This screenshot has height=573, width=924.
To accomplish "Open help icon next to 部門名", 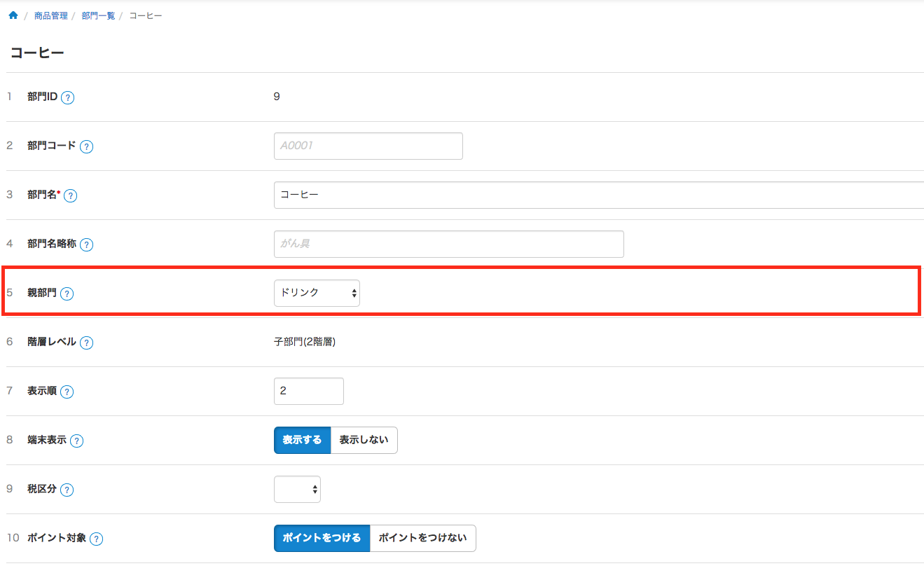I will [70, 195].
